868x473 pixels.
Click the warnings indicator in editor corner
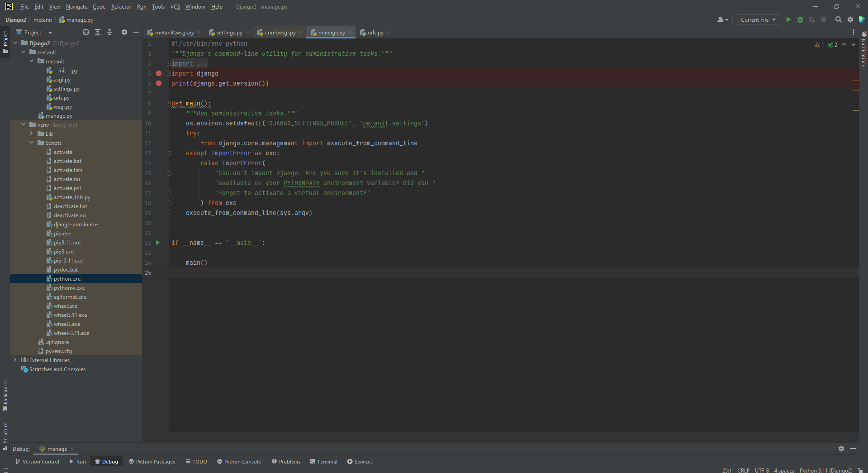pyautogui.click(x=820, y=44)
